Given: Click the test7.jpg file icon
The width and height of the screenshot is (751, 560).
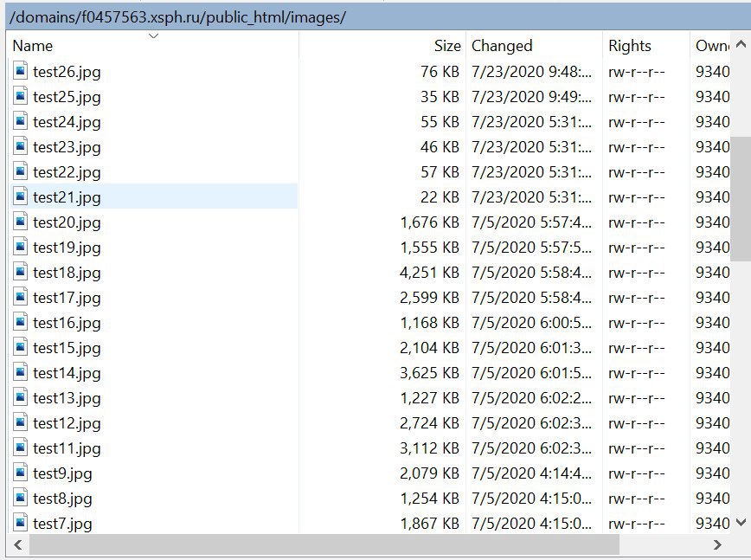Looking at the screenshot, I should [20, 523].
